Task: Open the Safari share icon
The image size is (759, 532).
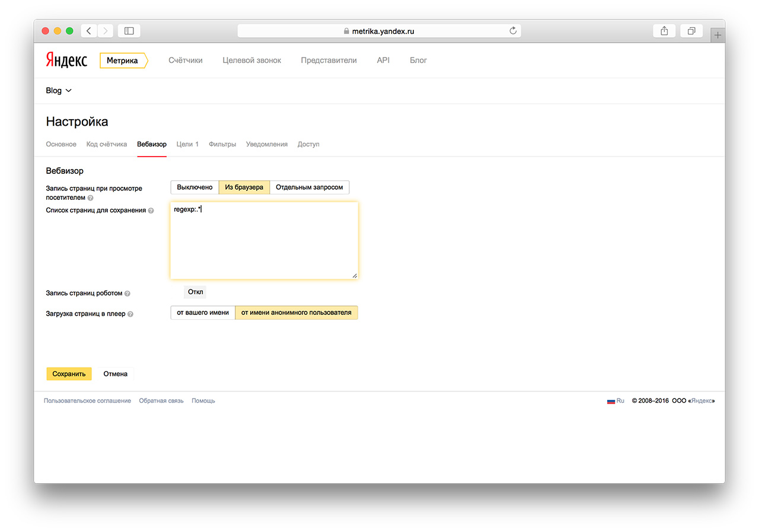Action: [664, 31]
